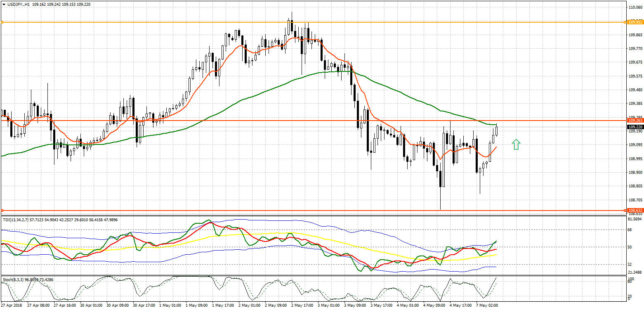Screen dimensions: 644x310
Task: Click the 3 May 17:00 time axis label
Action: coord(382,305)
